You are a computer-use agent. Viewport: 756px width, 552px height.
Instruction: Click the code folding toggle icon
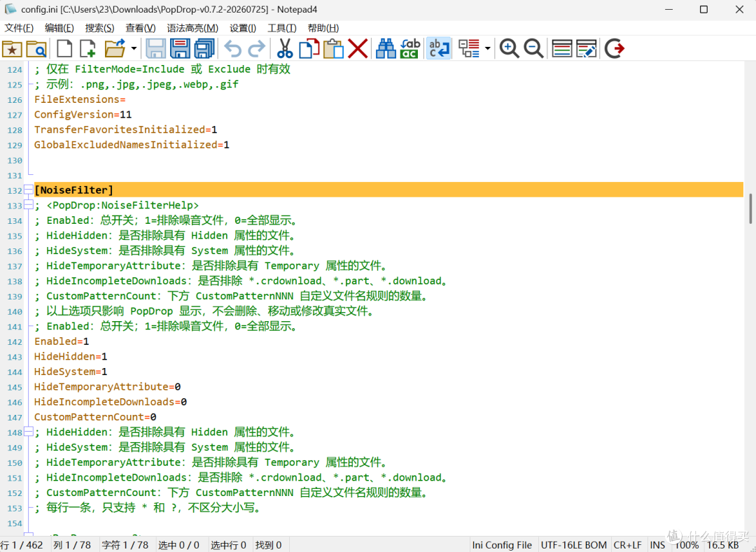[x=468, y=49]
